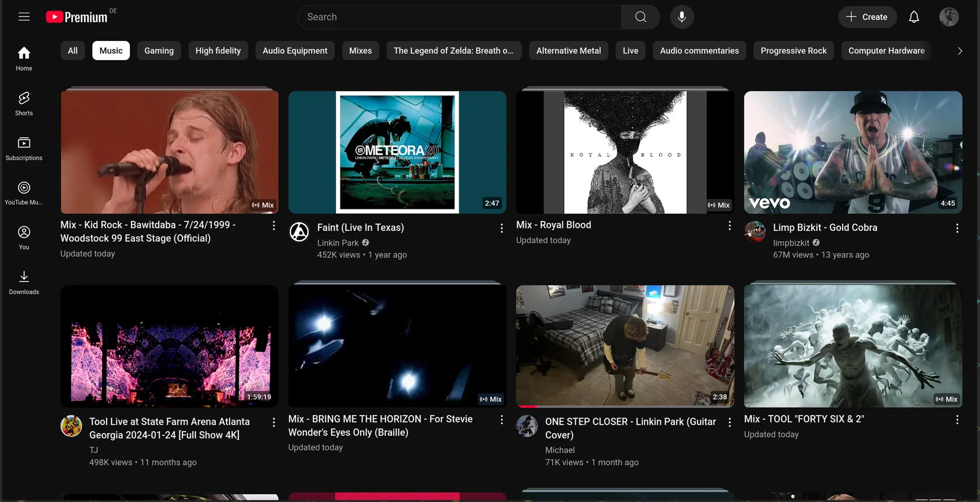This screenshot has height=502, width=980.
Task: Click the Create button
Action: [867, 17]
